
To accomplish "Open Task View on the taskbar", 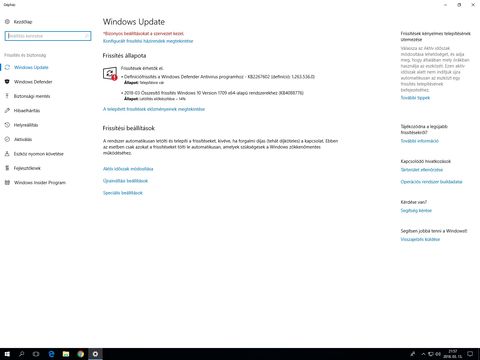I will (36, 354).
